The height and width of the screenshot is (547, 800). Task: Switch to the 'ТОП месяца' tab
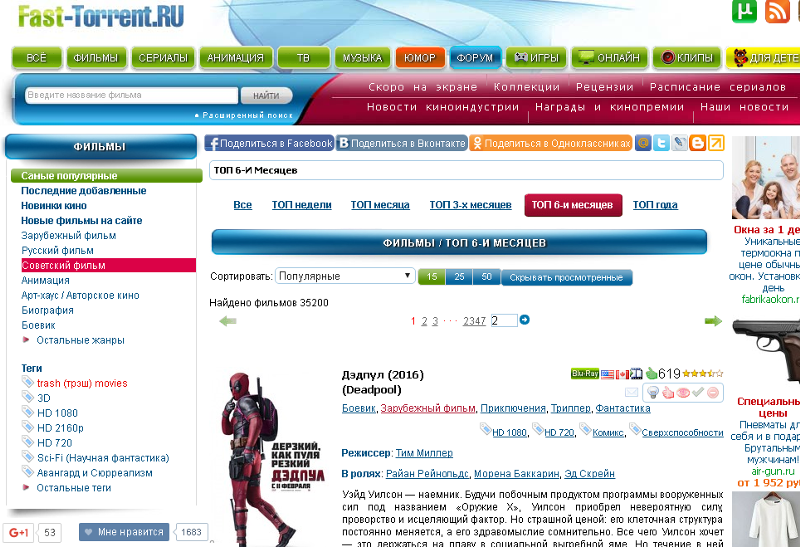click(x=380, y=205)
